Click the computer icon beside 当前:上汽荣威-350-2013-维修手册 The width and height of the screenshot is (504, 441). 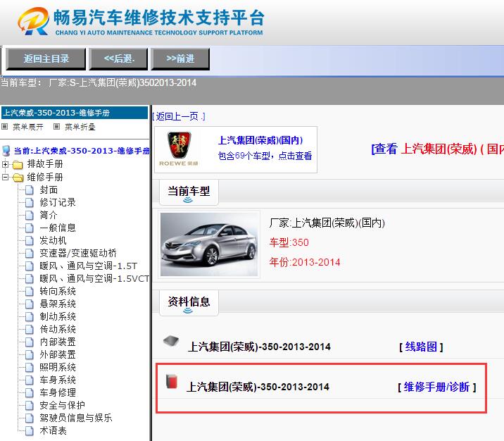tap(6, 151)
